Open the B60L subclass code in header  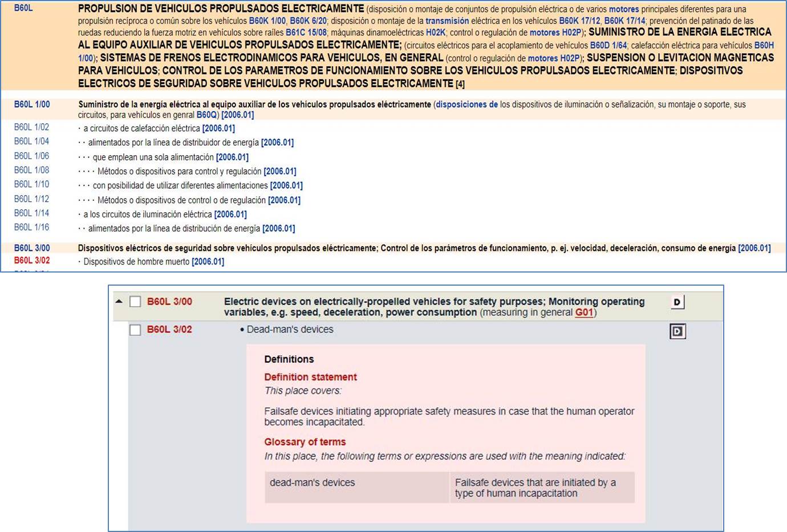click(23, 9)
